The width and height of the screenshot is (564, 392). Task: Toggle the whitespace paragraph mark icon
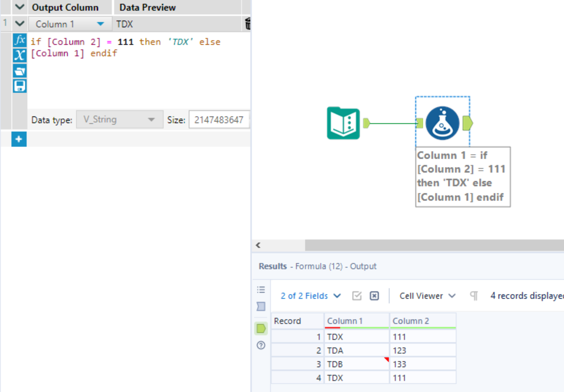(474, 296)
